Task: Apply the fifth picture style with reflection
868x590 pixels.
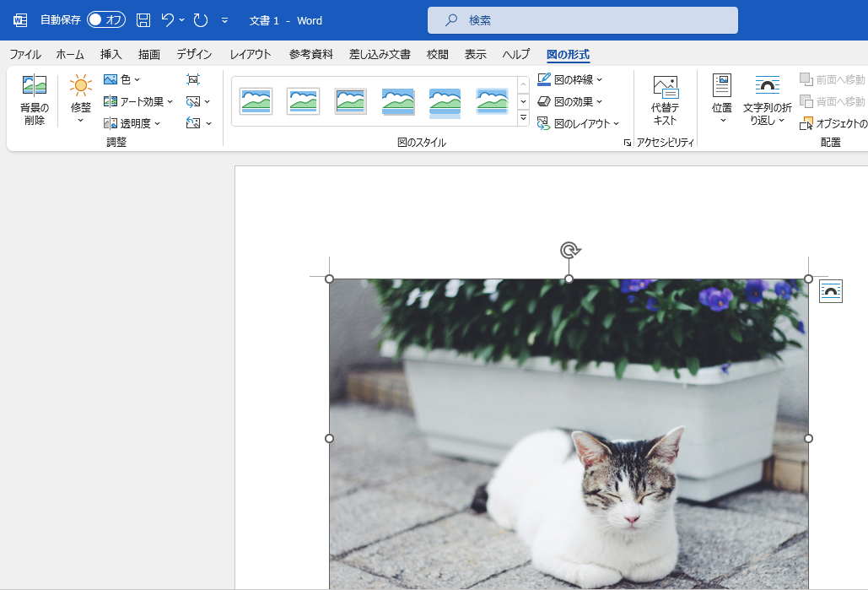Action: [445, 102]
